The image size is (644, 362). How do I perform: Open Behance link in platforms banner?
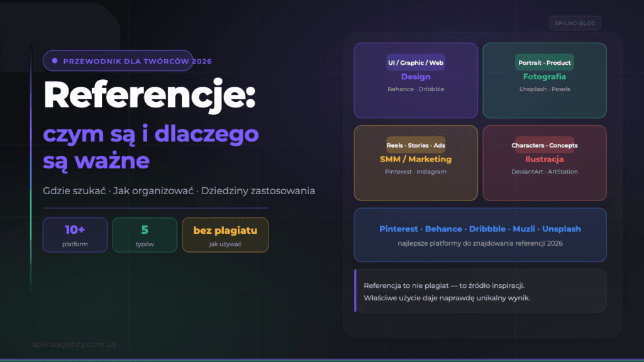(x=443, y=229)
